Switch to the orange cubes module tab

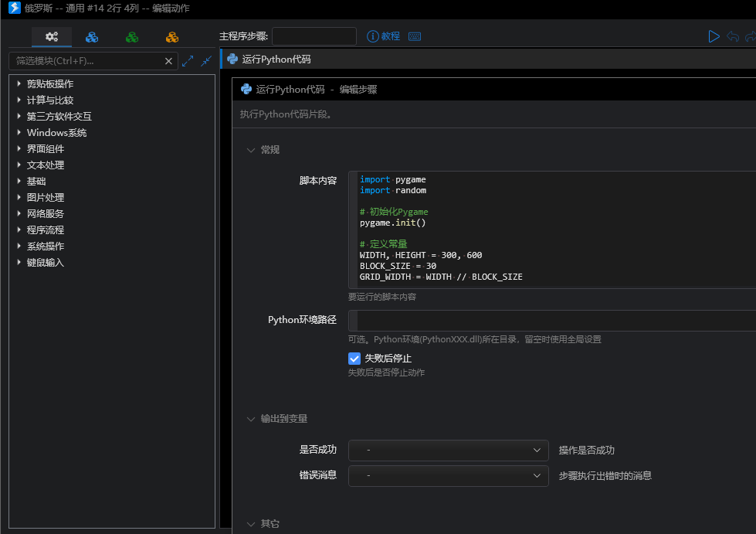(172, 36)
